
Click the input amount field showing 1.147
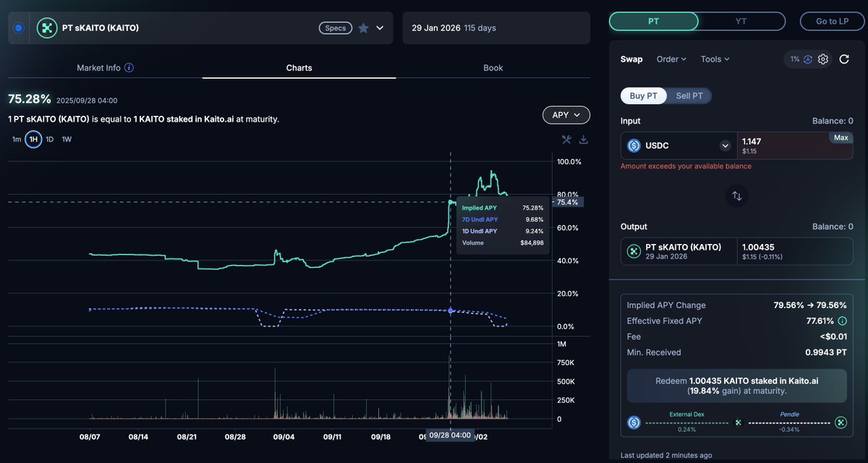click(x=781, y=143)
